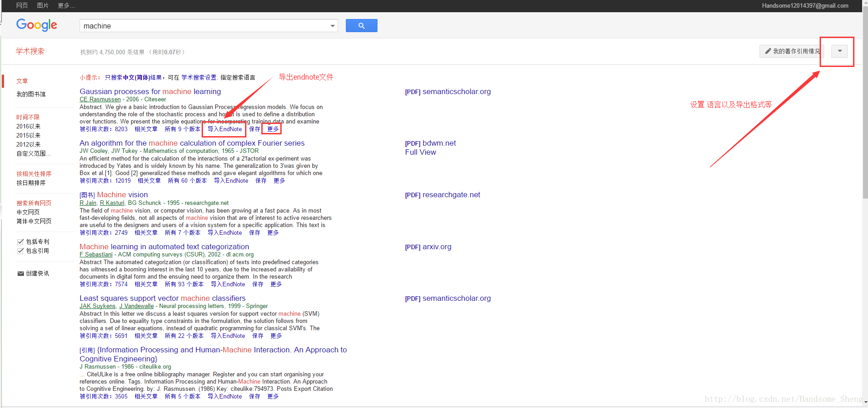Select 中文网页 filter

coord(28,212)
